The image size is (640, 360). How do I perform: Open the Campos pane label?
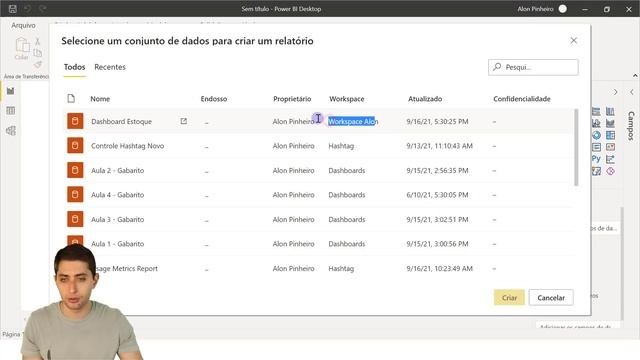(x=631, y=126)
